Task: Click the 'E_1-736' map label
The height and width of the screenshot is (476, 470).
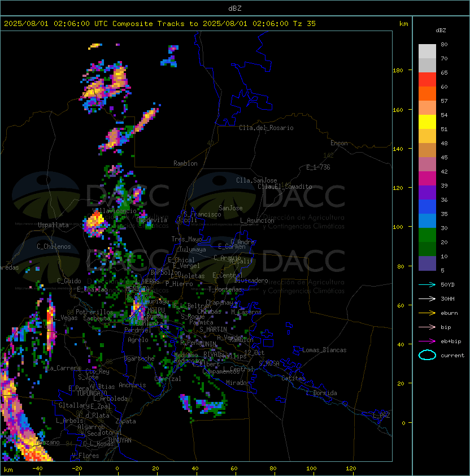Action: pyautogui.click(x=318, y=167)
